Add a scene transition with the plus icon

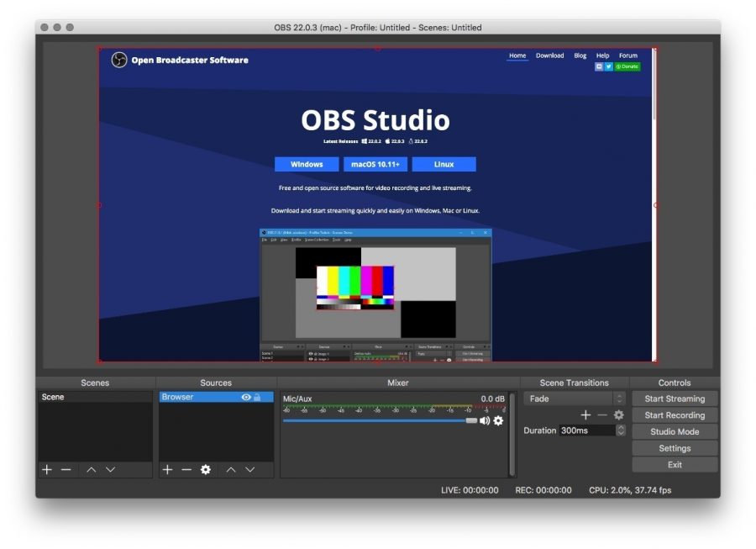(585, 415)
